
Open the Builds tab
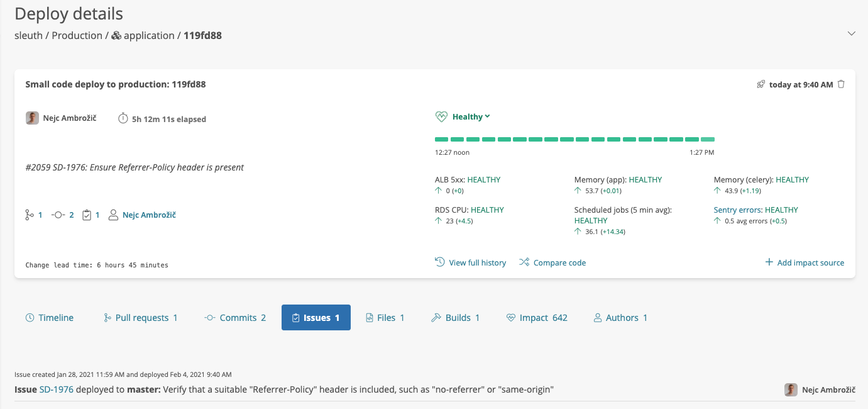[x=456, y=318]
